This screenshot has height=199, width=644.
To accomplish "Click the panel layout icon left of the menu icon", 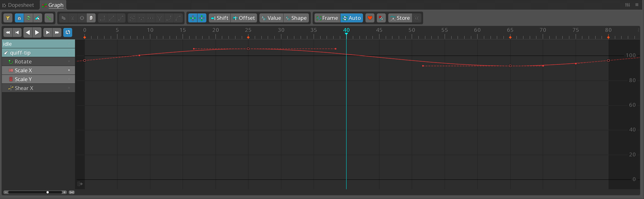I will point(627,5).
